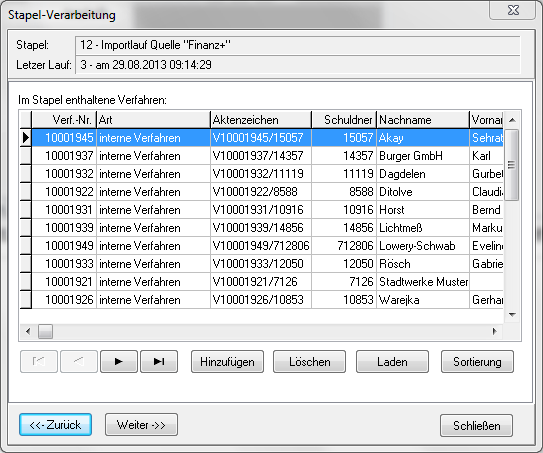543x453 pixels.
Task: Open the Sortierung options
Action: (477, 362)
